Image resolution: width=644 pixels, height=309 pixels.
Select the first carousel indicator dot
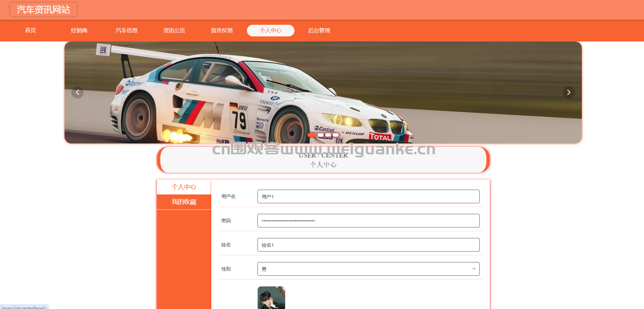311,135
